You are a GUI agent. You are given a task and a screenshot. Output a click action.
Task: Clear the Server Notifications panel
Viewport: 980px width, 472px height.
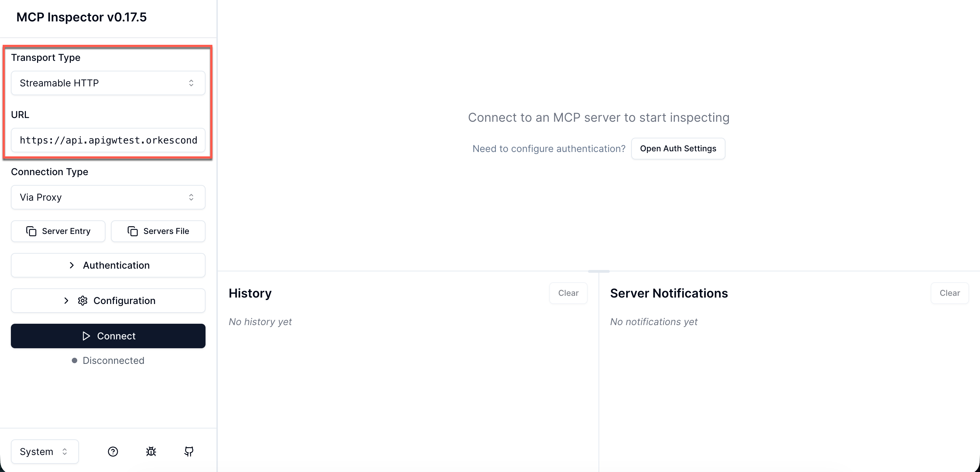click(x=950, y=293)
